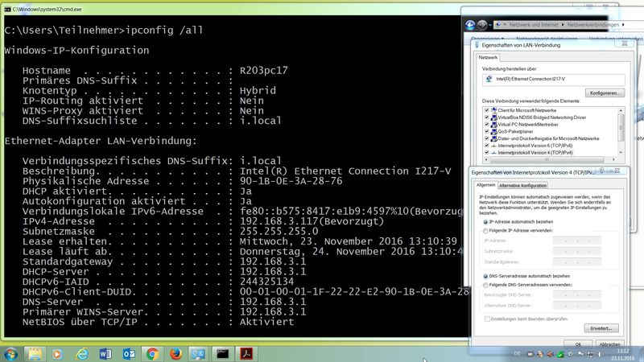
Task: Click the elements list vertical scrollbar thumb
Action: click(x=621, y=127)
